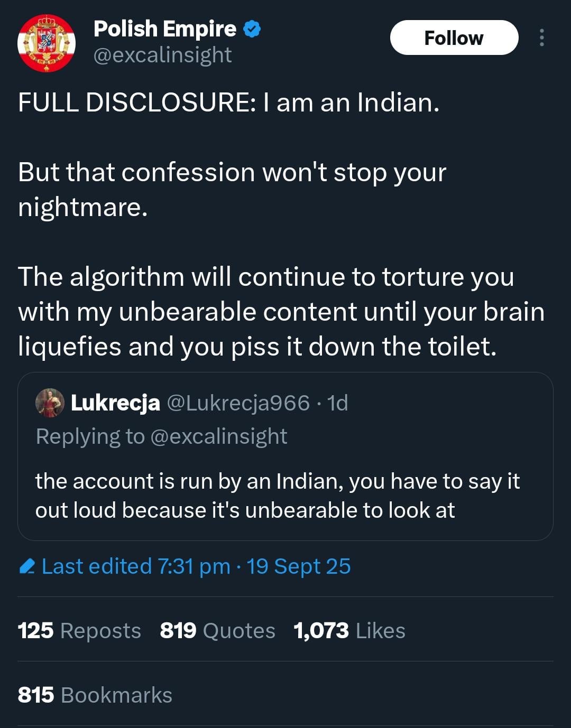571x728 pixels.
Task: View the 819 Quotes list
Action: [217, 631]
